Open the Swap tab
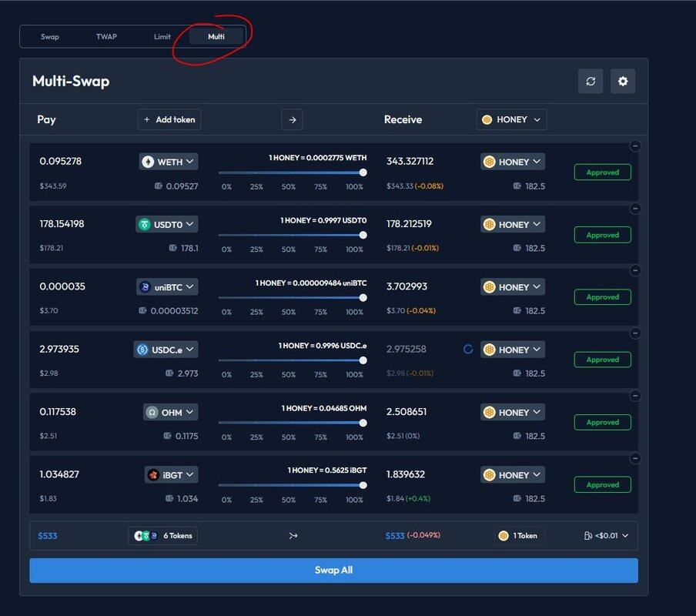The width and height of the screenshot is (696, 616). [x=50, y=36]
